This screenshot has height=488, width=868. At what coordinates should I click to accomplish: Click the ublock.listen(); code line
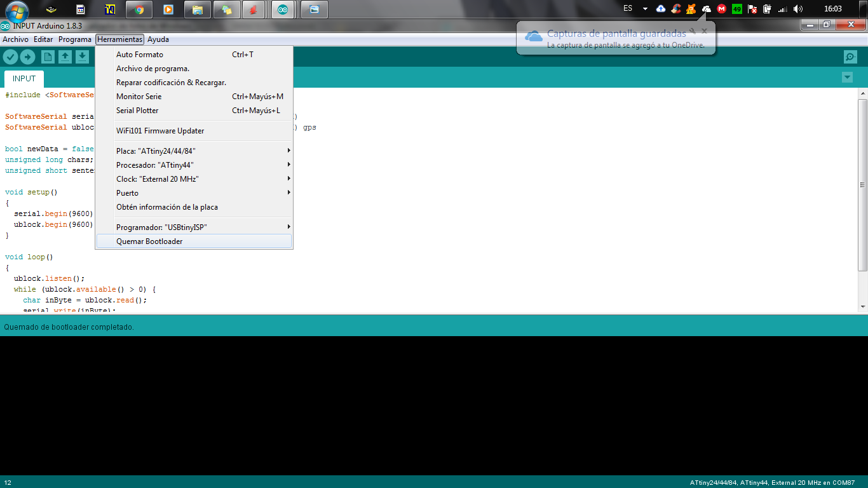49,279
